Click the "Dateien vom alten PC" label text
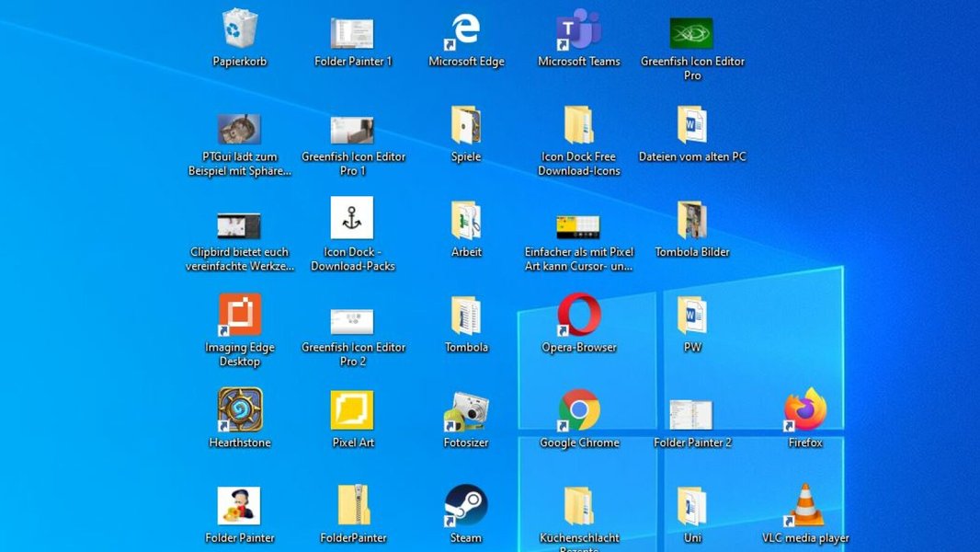 [692, 156]
